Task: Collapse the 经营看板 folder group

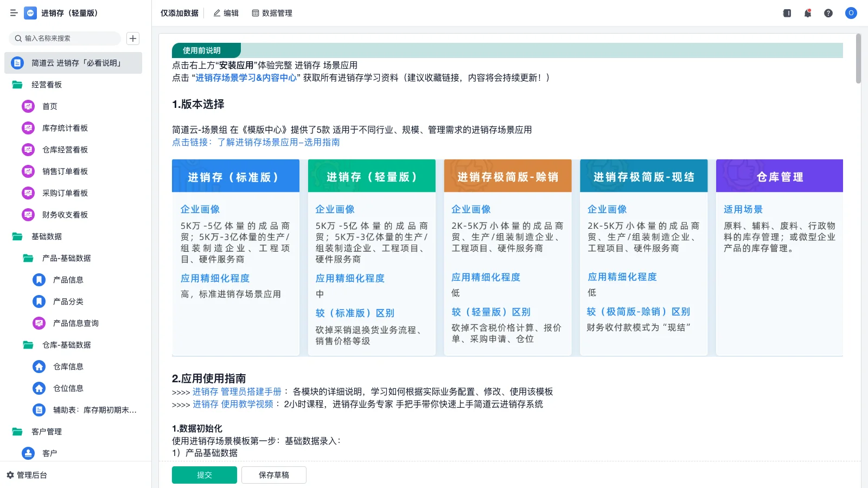Action: 46,85
